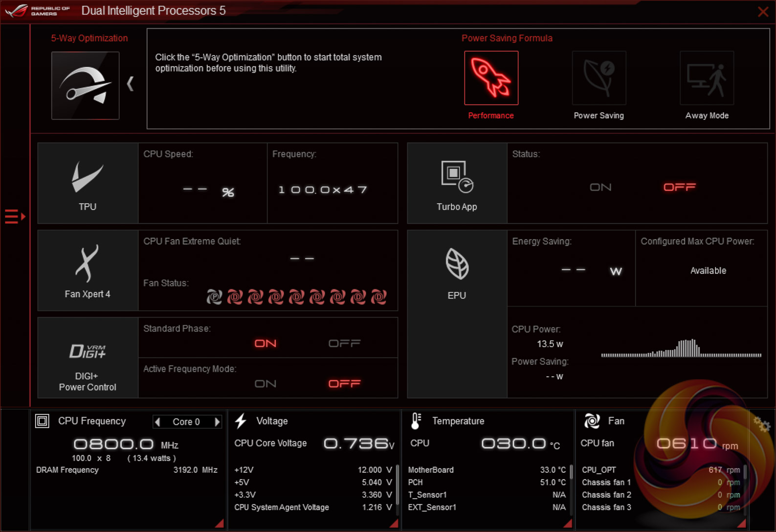
Task: Launch the 5-Way Optimization speedometer icon
Action: tap(86, 85)
